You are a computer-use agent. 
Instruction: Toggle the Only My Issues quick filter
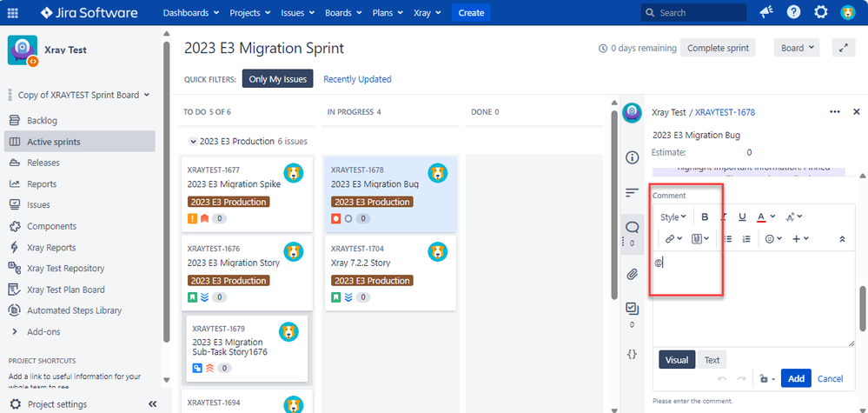coord(277,79)
